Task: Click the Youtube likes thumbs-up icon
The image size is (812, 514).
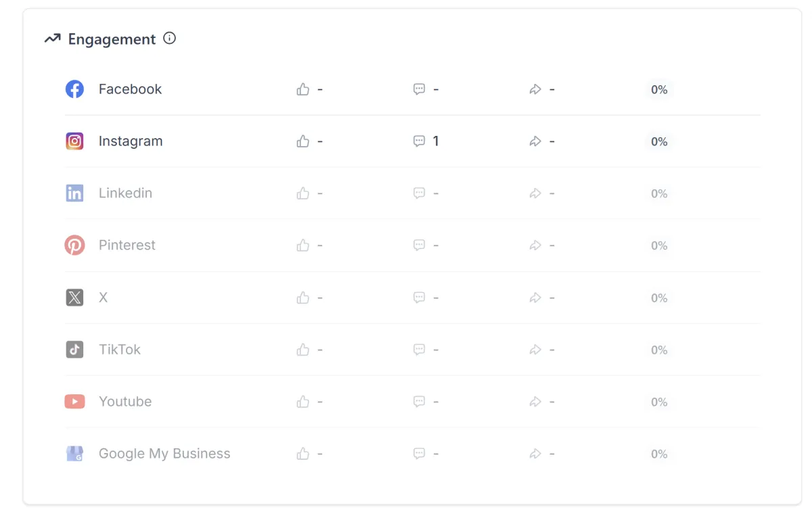Action: (303, 402)
